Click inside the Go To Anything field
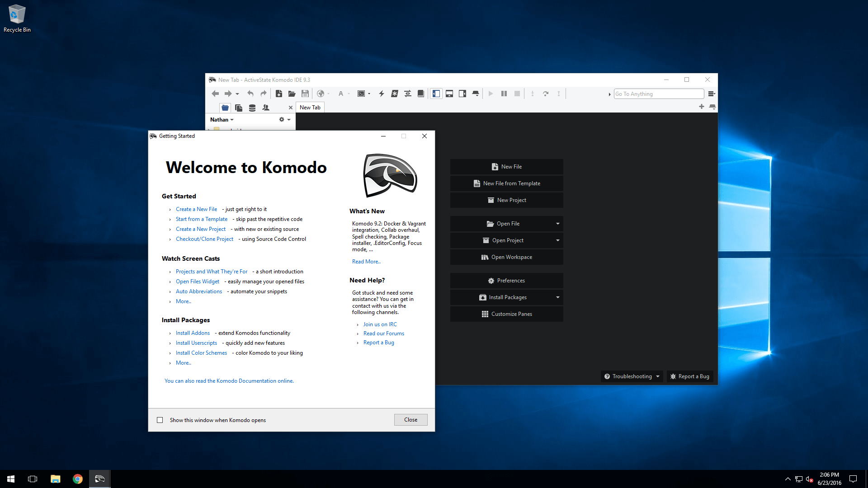Image resolution: width=868 pixels, height=488 pixels. [659, 94]
